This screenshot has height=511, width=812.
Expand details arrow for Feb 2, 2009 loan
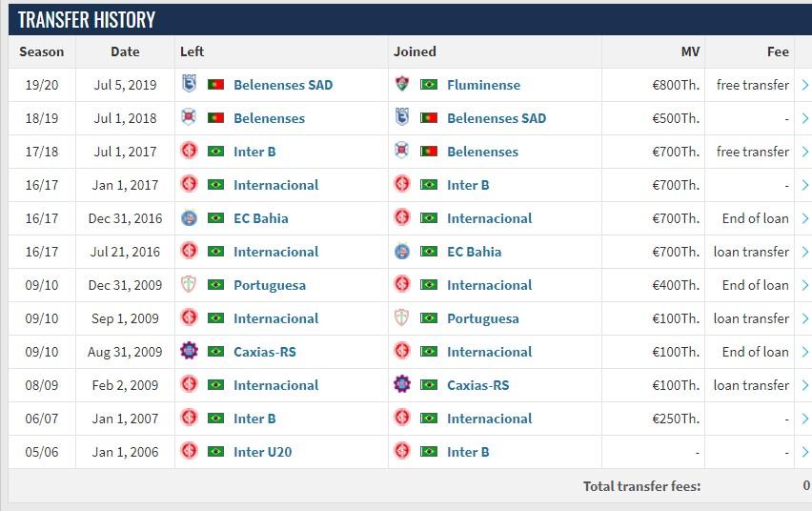tap(804, 385)
